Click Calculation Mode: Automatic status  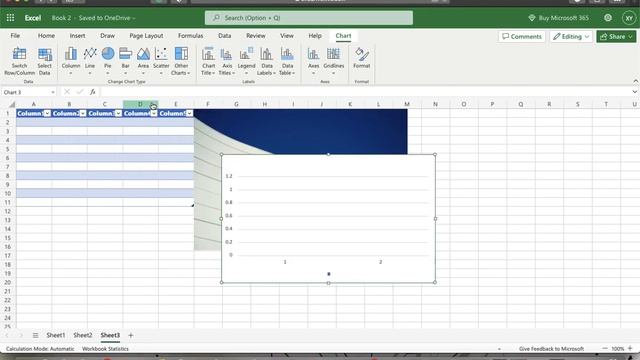click(x=40, y=349)
